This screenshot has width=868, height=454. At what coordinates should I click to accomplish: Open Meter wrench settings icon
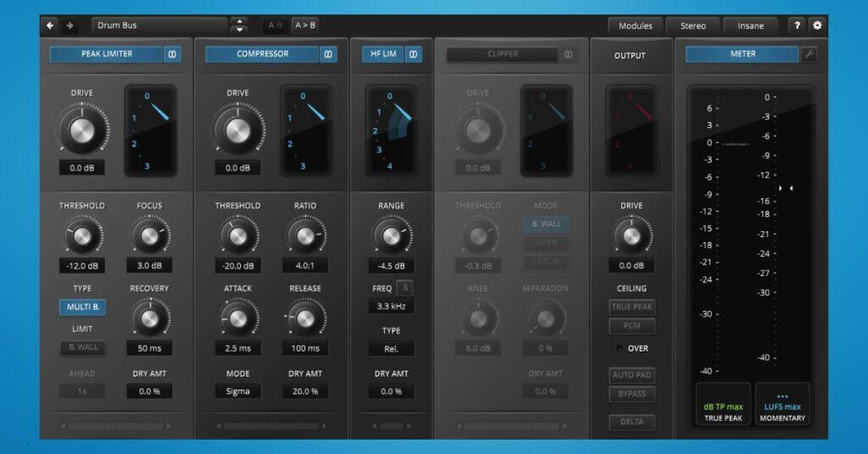click(x=809, y=54)
